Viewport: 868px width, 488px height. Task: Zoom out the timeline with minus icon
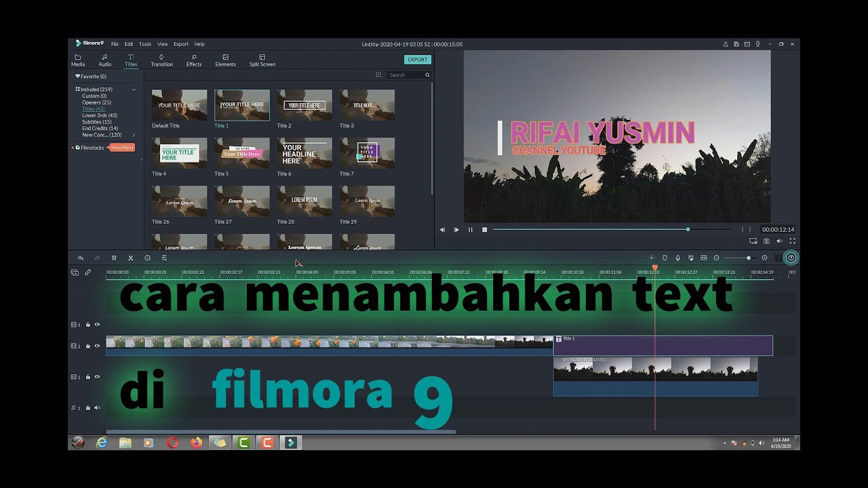click(716, 258)
